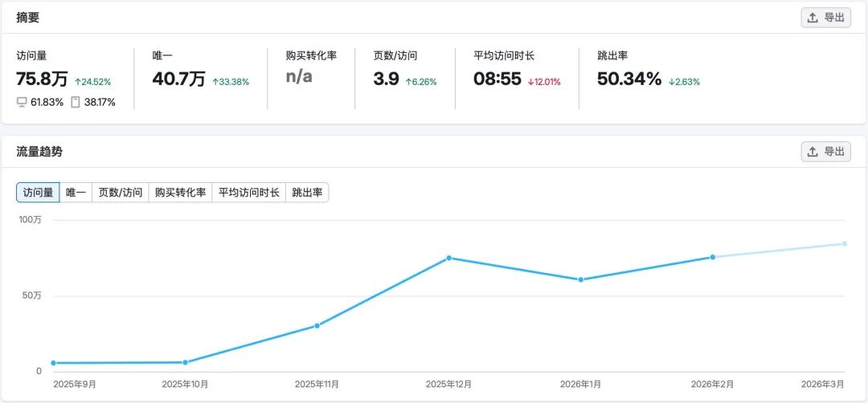Switch to the 唯一 chart tab
Screen dimensions: 868x403
pos(76,193)
